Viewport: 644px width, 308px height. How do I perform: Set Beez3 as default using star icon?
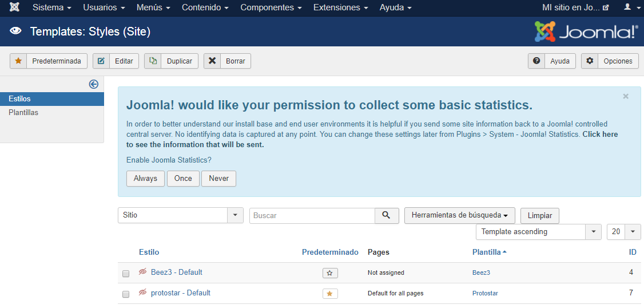tap(330, 273)
